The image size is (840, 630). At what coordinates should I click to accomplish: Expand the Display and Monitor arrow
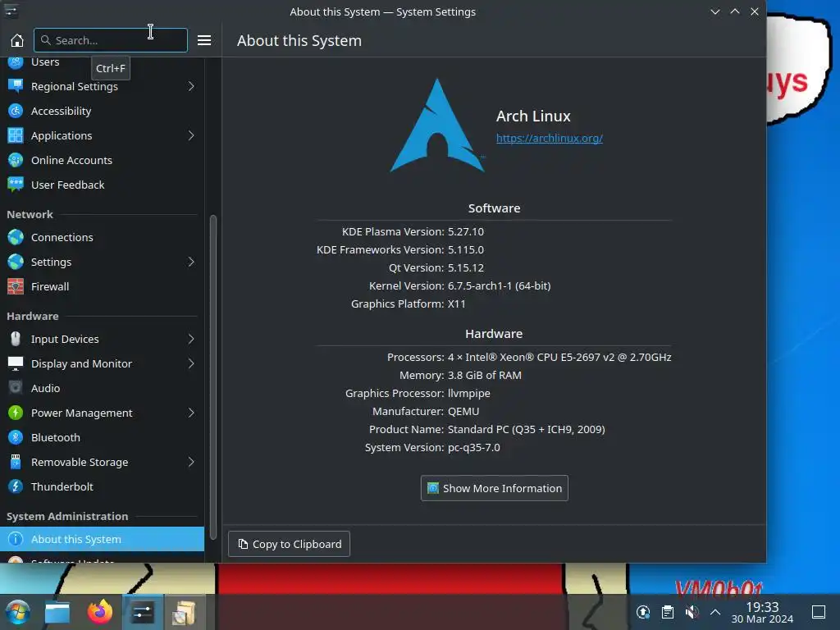point(191,363)
